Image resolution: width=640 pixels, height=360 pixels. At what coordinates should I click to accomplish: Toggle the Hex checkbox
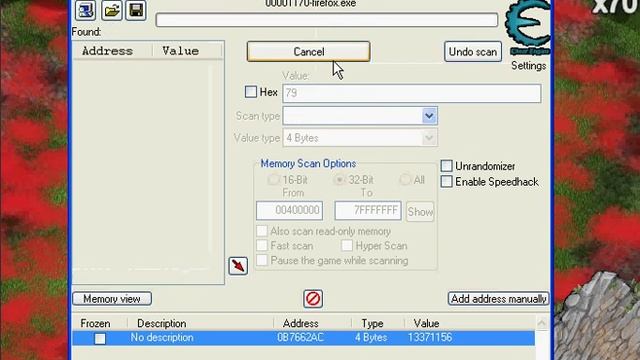coord(251,92)
